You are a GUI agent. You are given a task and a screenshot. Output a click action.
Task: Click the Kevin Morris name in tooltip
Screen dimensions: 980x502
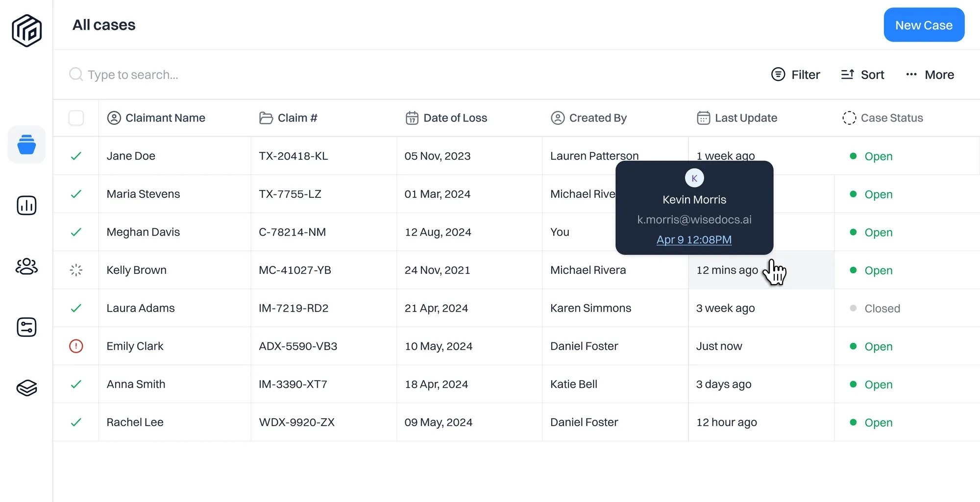point(694,199)
